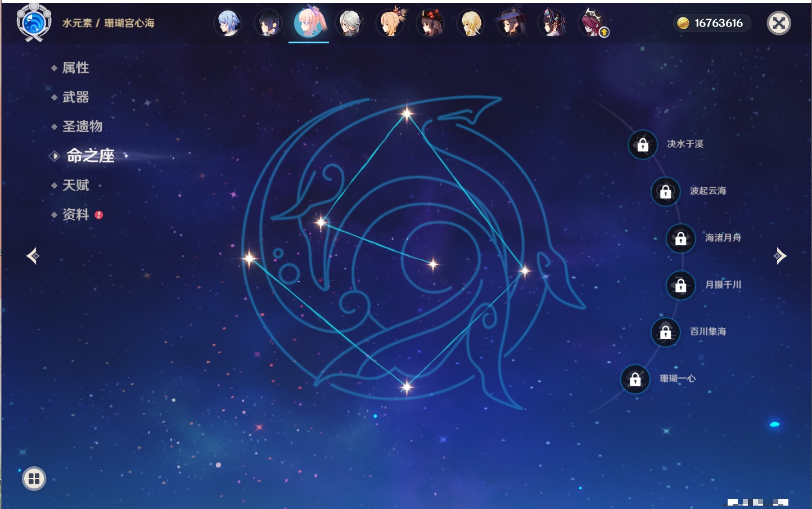Select the Yun Jin portrait with pom-pom headdress
Screen dimensions: 812x509
(x=552, y=23)
